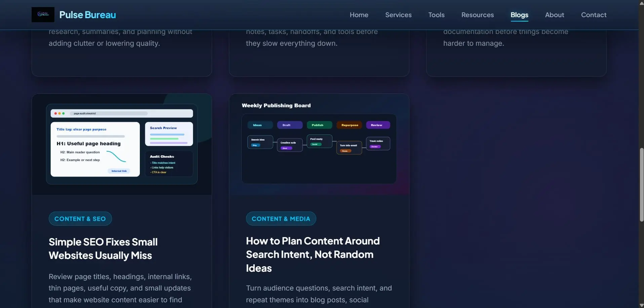Viewport: 644px width, 308px height.
Task: Click the scrollbar down arrow
Action: (641, 305)
